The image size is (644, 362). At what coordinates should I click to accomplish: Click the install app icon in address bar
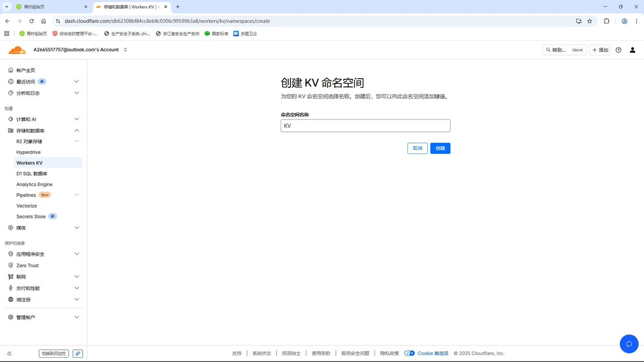click(579, 21)
